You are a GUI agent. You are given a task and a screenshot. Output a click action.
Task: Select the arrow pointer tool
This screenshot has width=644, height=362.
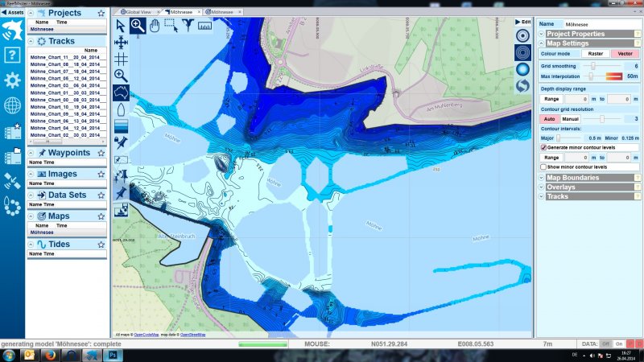(121, 26)
